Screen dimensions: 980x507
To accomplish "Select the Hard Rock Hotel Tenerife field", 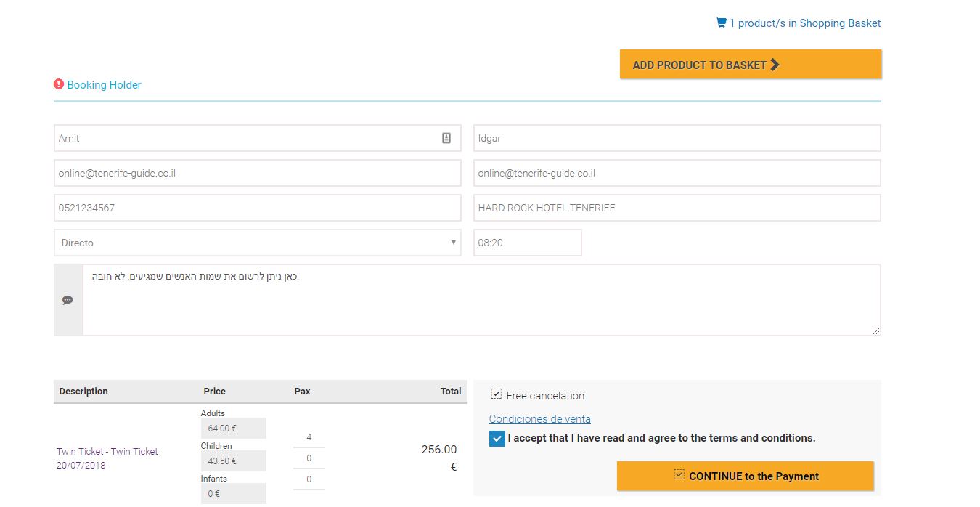I will (x=677, y=208).
